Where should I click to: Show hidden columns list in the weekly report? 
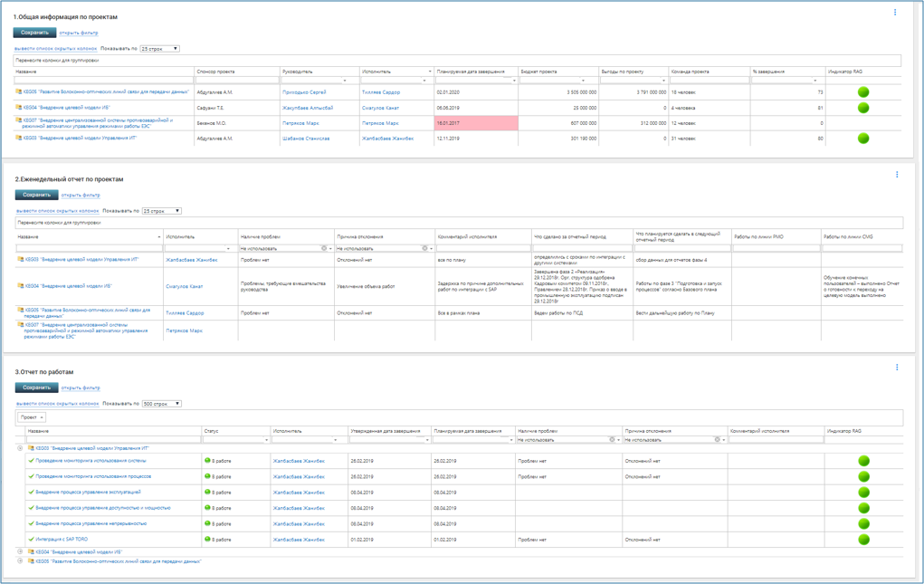pyautogui.click(x=58, y=211)
